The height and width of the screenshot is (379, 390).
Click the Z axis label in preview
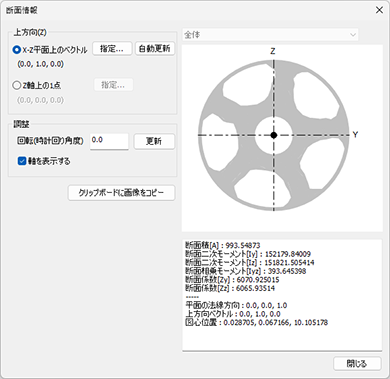point(273,51)
